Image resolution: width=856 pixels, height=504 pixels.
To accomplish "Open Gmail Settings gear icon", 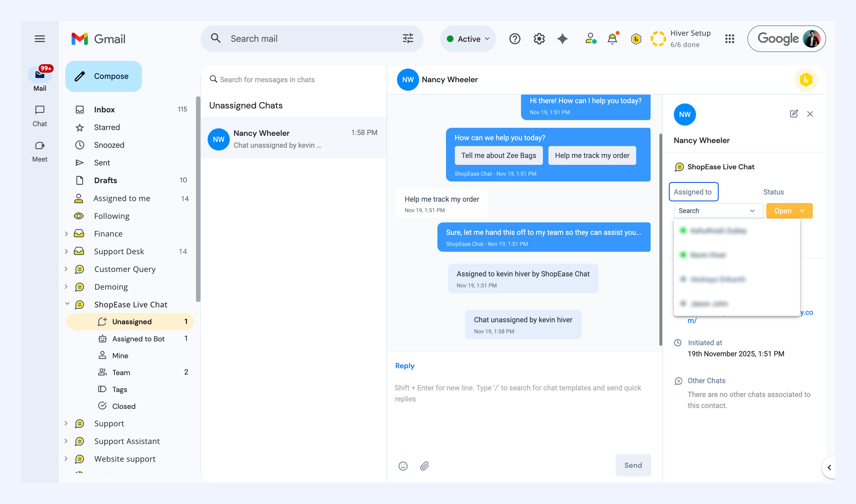I will coord(539,39).
